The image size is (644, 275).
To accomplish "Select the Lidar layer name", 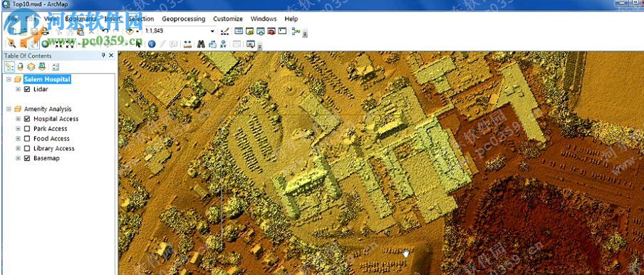I will click(41, 89).
